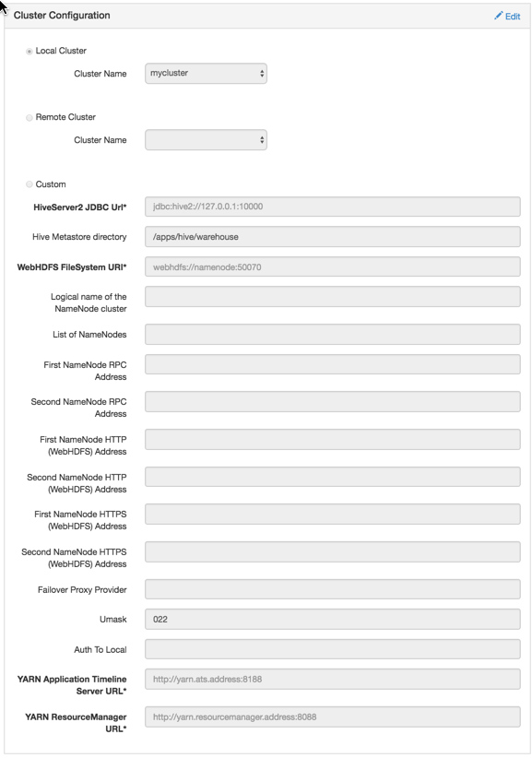Focus the Failover Proxy Provider field
This screenshot has height=758, width=532.
333,589
